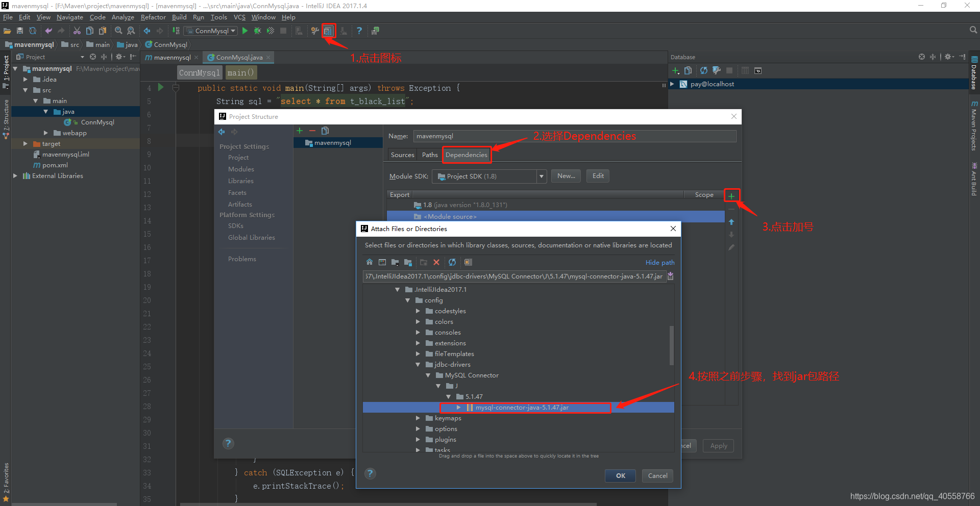
Task: Click Search Everywhere magnifier at top right
Action: pos(973,31)
